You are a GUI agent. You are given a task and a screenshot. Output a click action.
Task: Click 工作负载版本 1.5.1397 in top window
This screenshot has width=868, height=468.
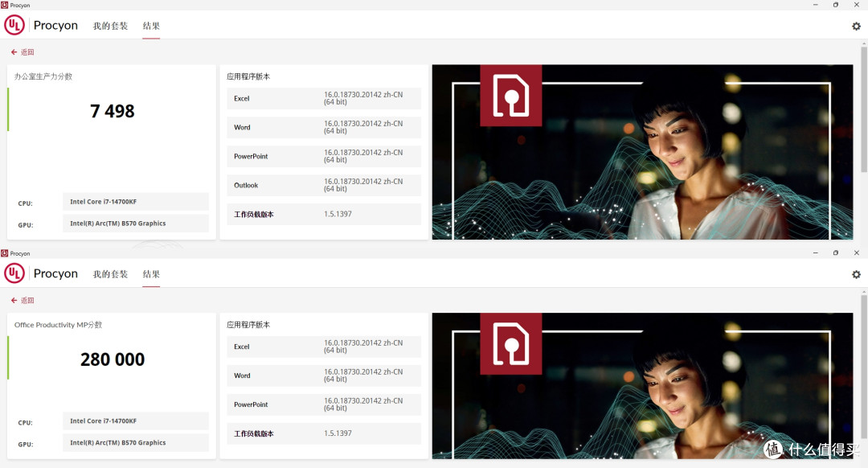click(x=324, y=215)
